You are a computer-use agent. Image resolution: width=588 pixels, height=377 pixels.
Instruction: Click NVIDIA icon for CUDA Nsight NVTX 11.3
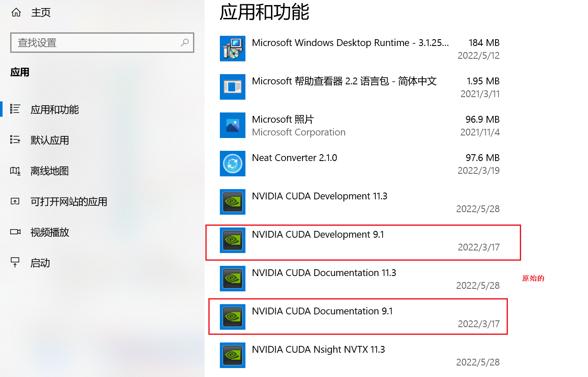tap(233, 355)
